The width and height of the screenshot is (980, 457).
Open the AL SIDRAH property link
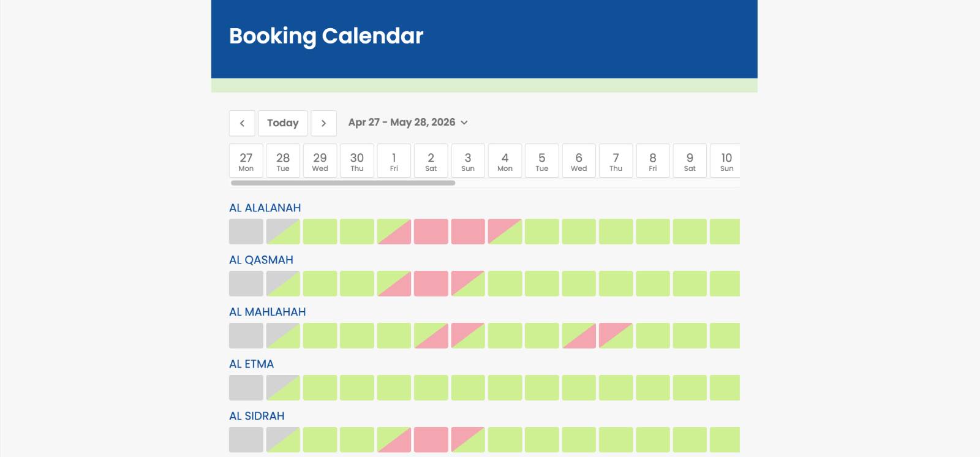(x=257, y=416)
